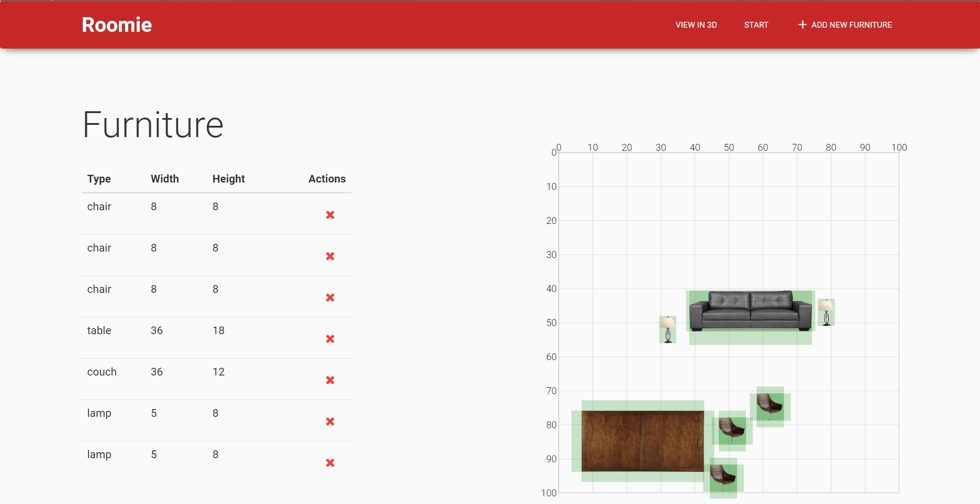Viewport: 980px width, 504px height.
Task: Select the topmost chair on the grid
Action: (770, 406)
